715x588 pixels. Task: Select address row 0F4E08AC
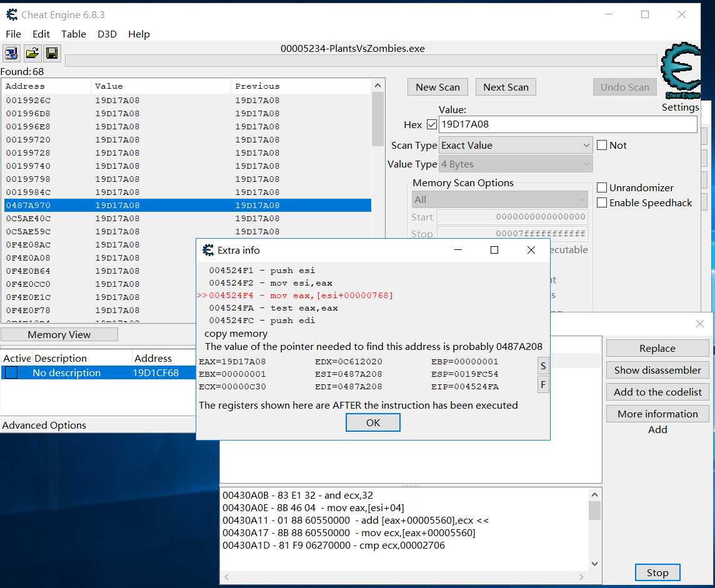(101, 245)
